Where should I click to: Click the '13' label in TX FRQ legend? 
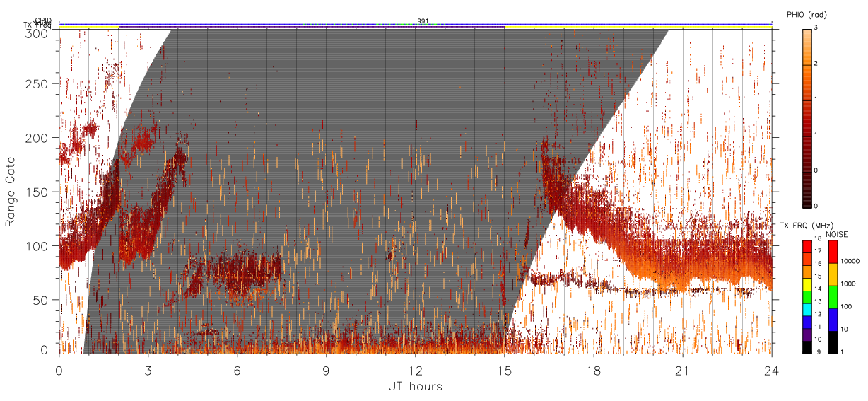click(819, 301)
